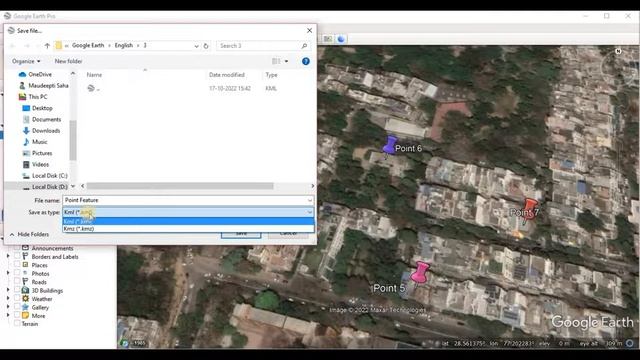Open the Organize menu
Viewport: 640px width, 360px height.
[x=26, y=61]
